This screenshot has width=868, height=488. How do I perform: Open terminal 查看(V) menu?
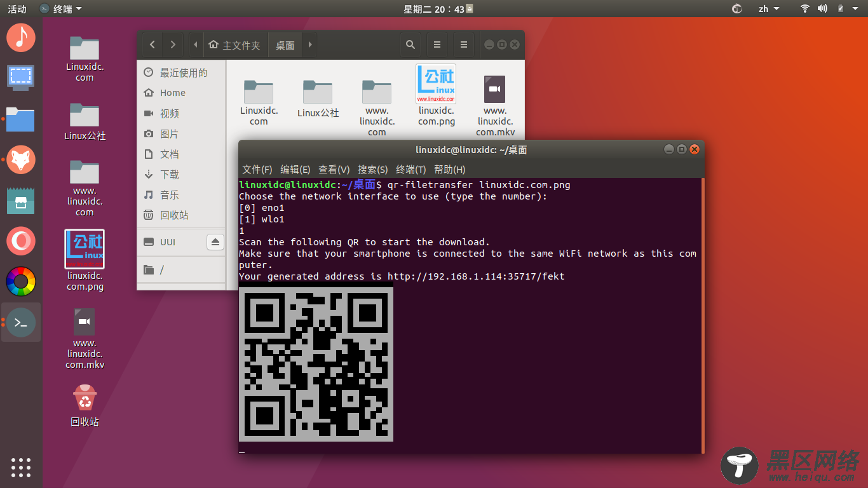point(334,170)
